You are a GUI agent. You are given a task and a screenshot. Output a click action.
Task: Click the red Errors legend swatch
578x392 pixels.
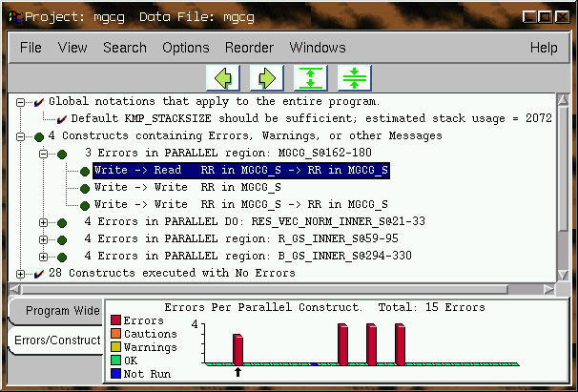[116, 321]
